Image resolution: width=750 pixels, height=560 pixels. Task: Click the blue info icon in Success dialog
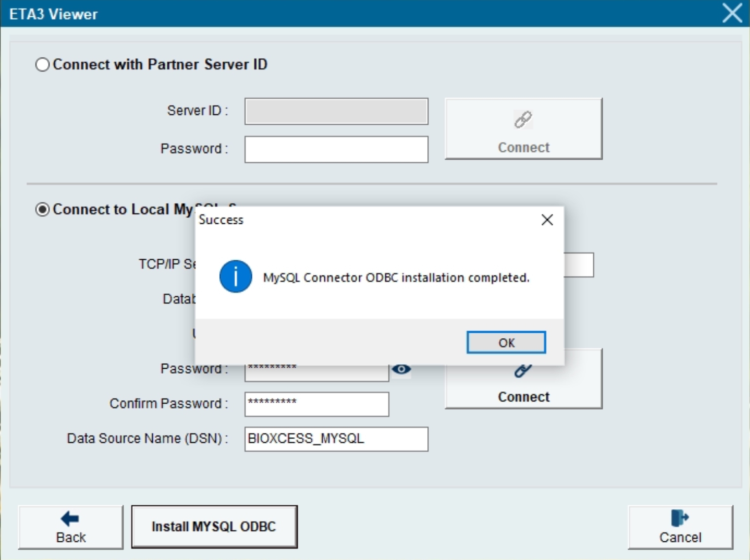point(236,277)
